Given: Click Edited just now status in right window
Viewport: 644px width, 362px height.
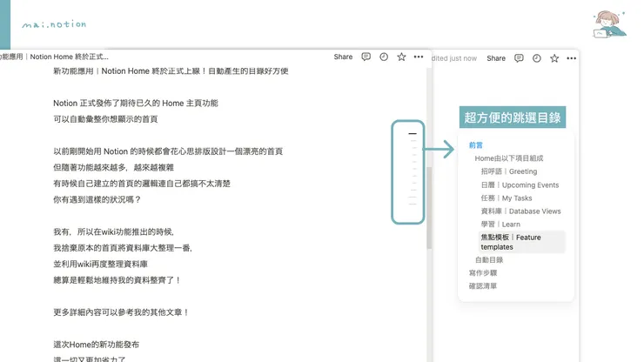Looking at the screenshot, I should tap(453, 58).
